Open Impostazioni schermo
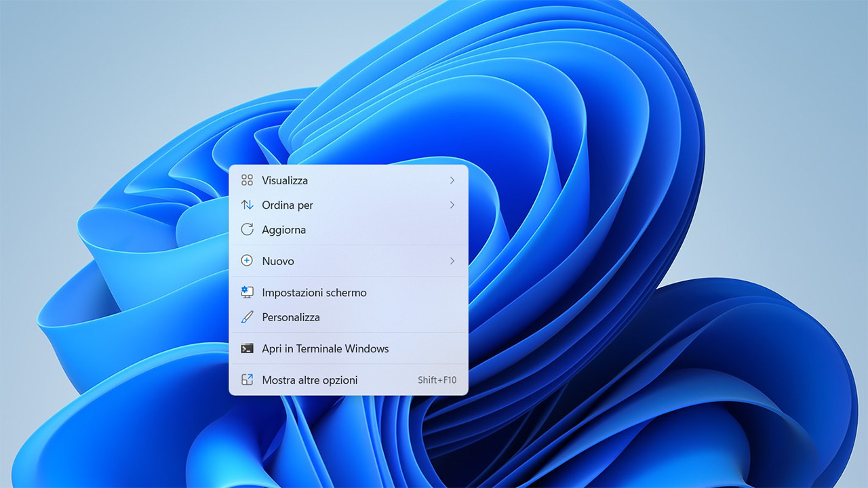Screen dimensions: 868x488 pyautogui.click(x=349, y=292)
